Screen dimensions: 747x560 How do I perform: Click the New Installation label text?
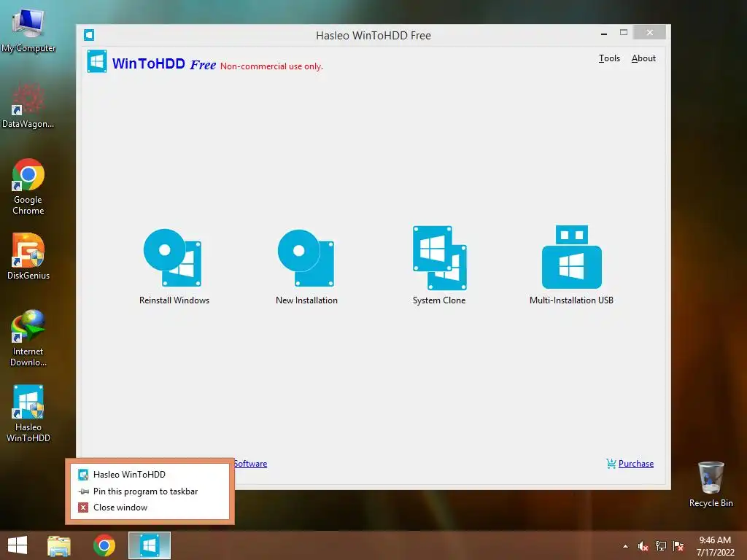tap(306, 300)
